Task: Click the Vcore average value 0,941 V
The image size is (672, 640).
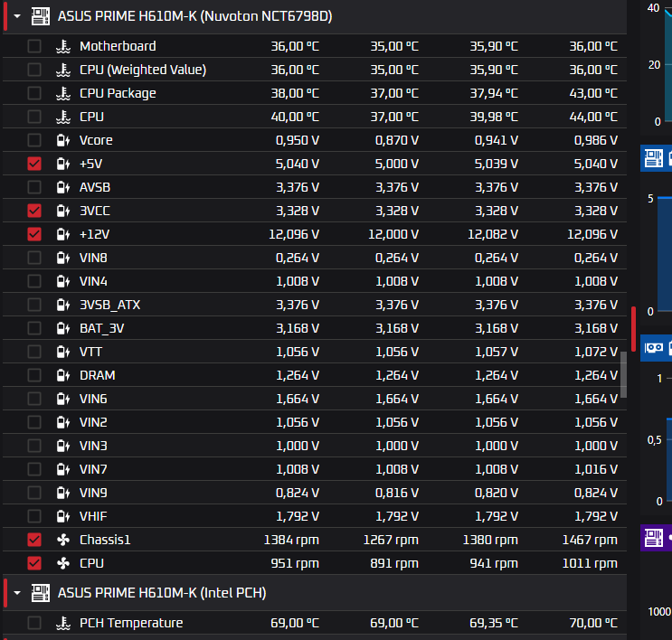Action: coord(497,140)
